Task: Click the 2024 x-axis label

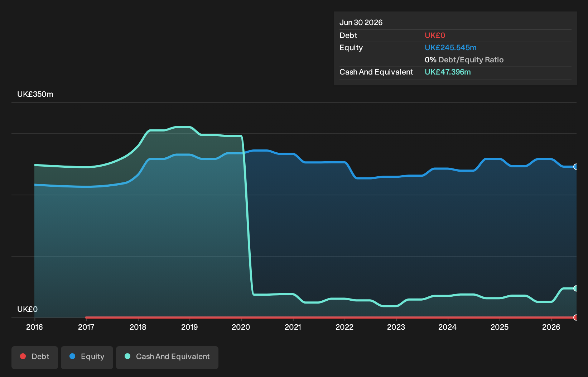Action: [448, 327]
